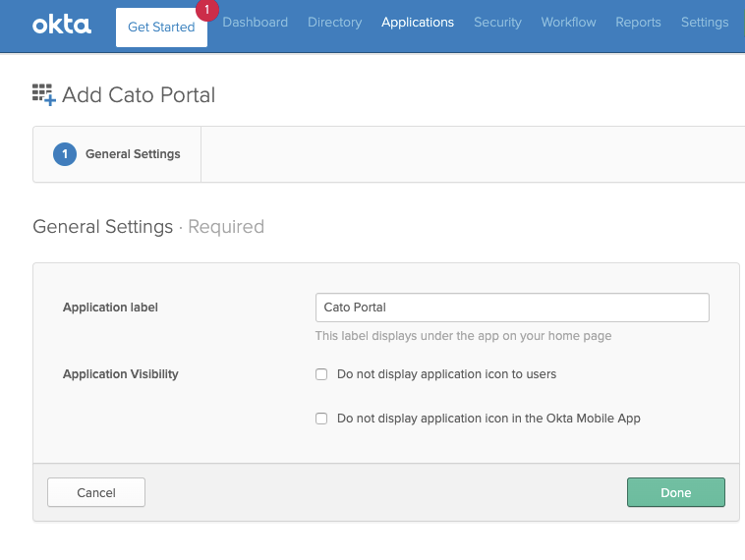Select the General Settings step tab
The width and height of the screenshot is (745, 560).
point(117,154)
